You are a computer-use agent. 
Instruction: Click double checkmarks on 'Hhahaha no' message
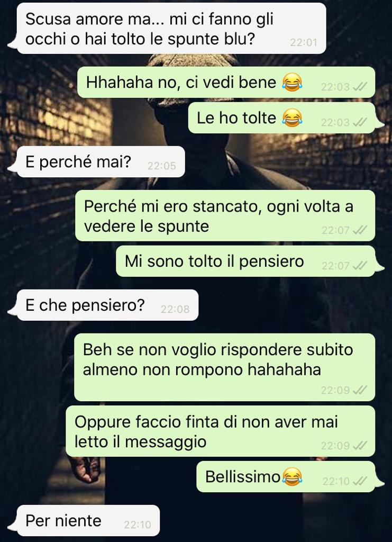pos(360,86)
